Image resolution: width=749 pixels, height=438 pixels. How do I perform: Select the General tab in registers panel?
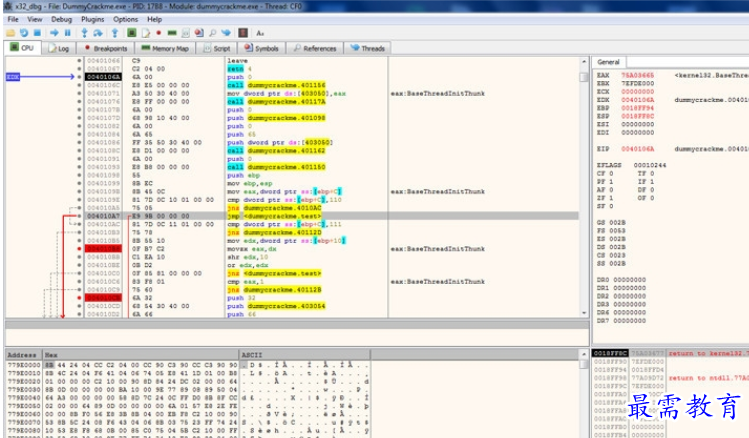(x=609, y=62)
